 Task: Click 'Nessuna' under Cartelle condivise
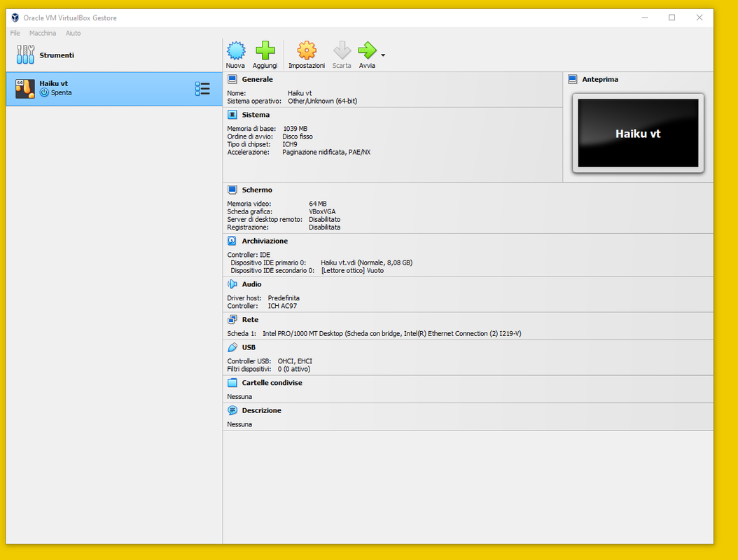point(239,397)
